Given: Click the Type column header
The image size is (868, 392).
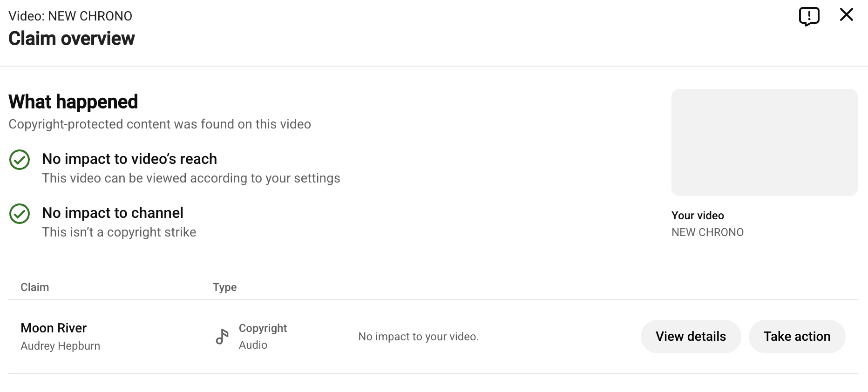Looking at the screenshot, I should [224, 287].
